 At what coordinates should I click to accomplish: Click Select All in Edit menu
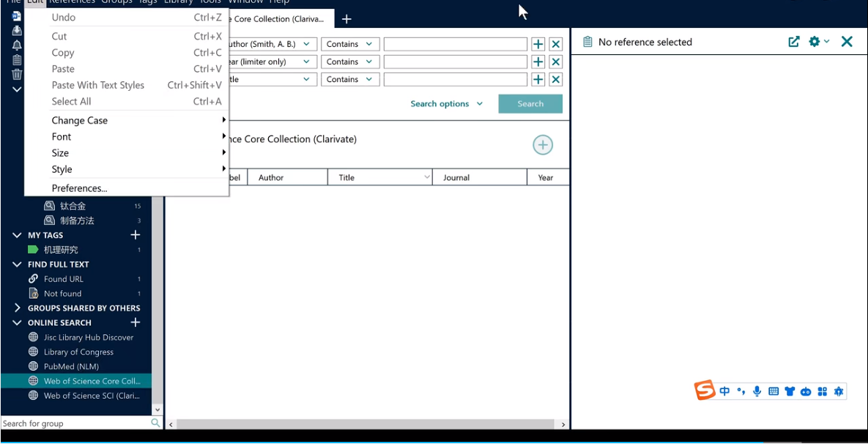[127, 102]
